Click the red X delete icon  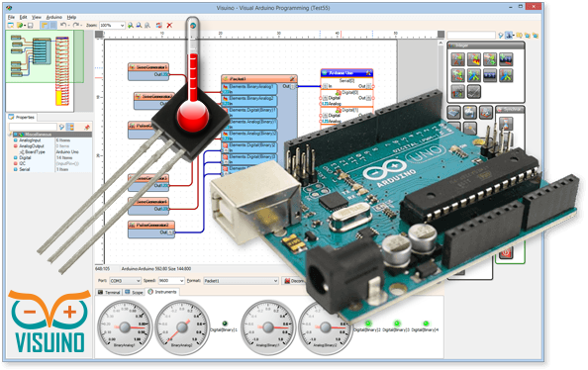point(169,25)
